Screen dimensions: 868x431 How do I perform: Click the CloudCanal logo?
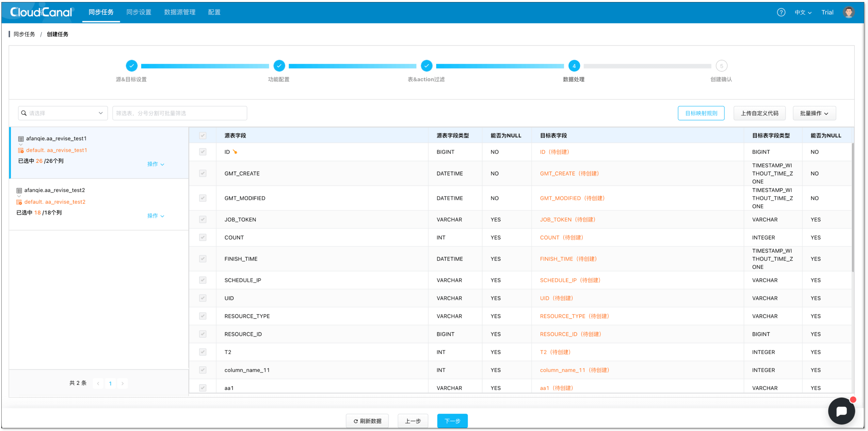point(41,12)
